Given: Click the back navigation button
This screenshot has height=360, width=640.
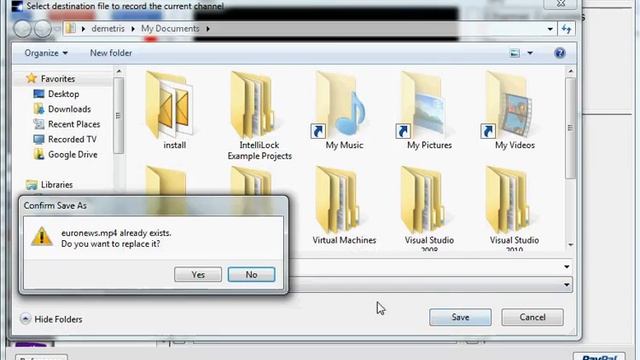Looking at the screenshot, I should (22, 29).
